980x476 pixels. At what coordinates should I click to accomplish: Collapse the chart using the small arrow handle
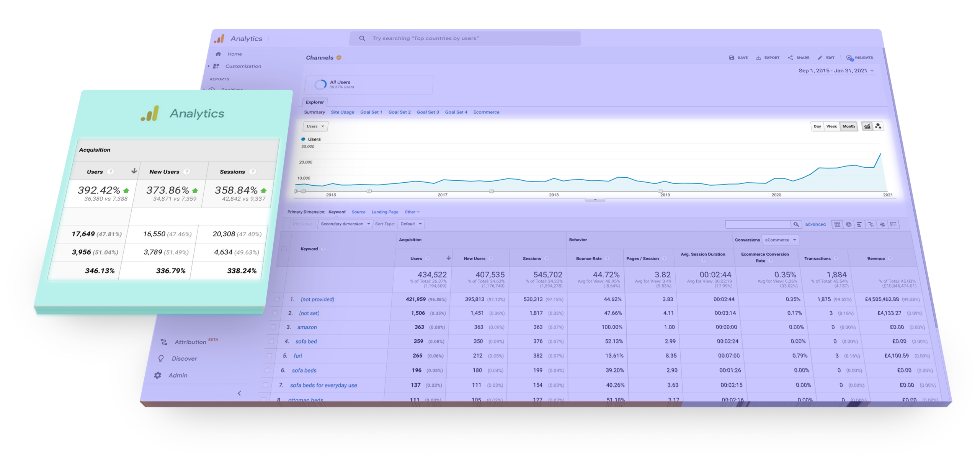pos(595,200)
